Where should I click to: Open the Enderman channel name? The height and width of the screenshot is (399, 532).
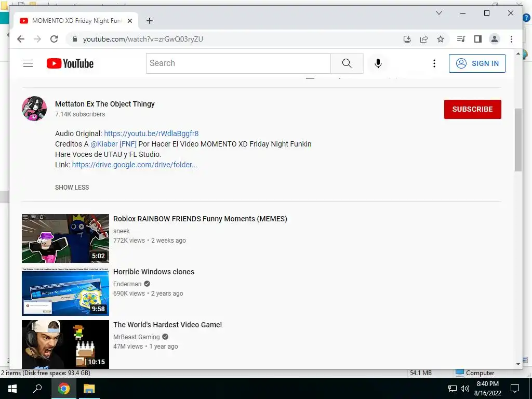pyautogui.click(x=127, y=284)
